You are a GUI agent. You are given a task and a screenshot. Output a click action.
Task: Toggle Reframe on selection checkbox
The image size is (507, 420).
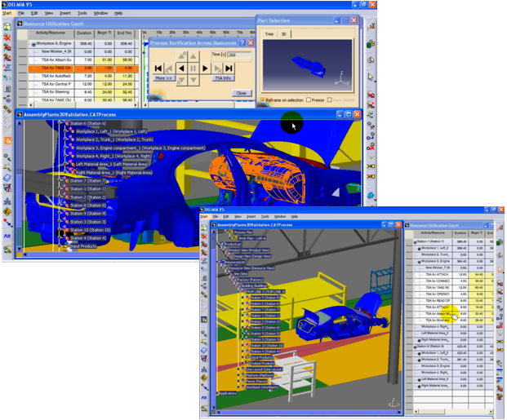coord(263,99)
